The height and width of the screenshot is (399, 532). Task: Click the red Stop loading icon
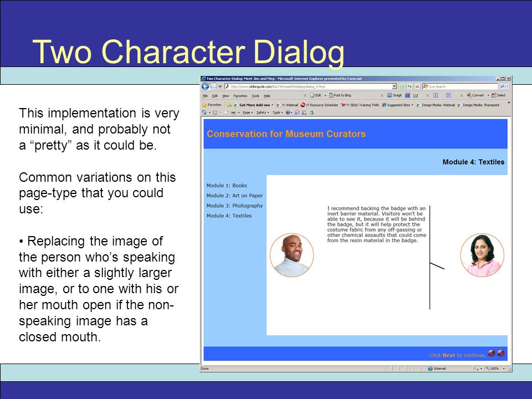417,86
